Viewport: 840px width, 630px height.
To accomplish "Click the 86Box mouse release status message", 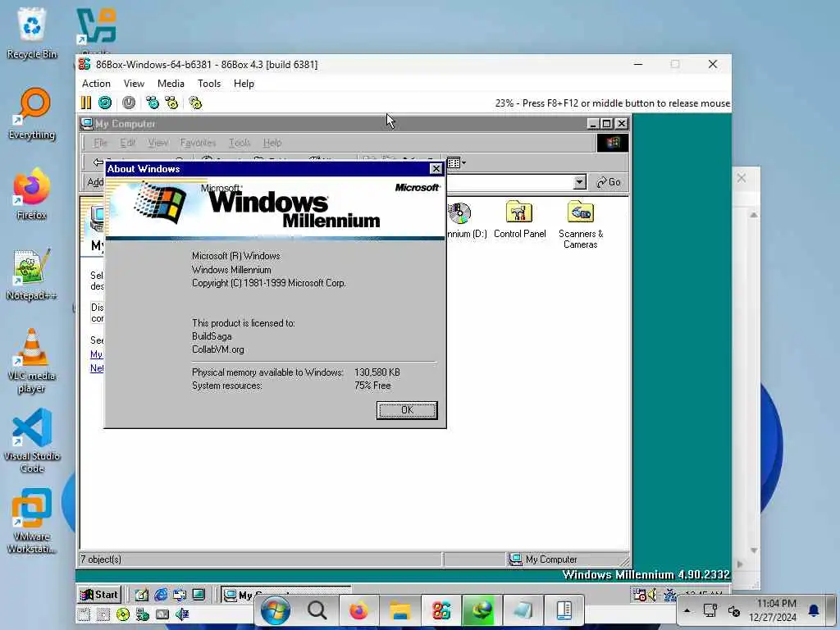I will (612, 103).
